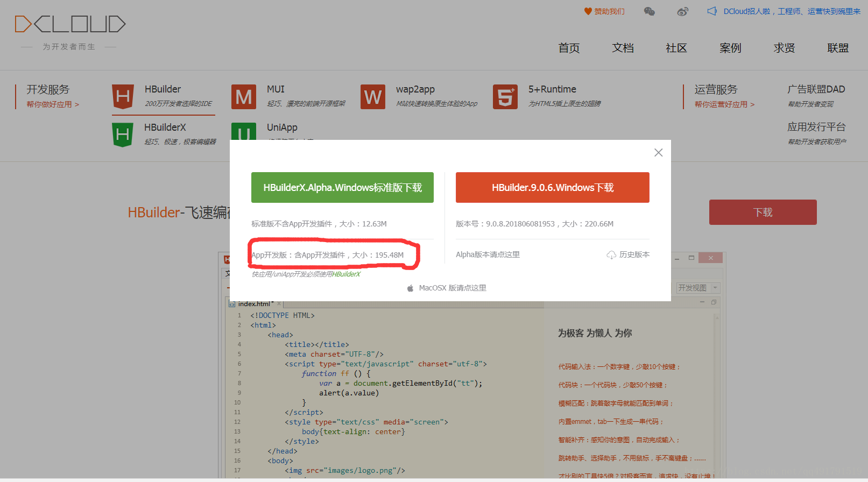Click 运营服务 section heading
The image size is (868, 482).
(716, 89)
